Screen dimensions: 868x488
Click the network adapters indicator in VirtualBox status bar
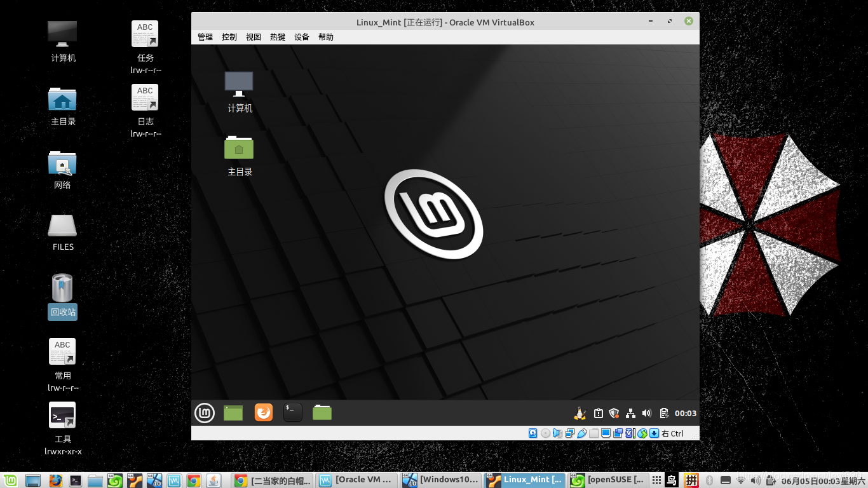pyautogui.click(x=569, y=433)
